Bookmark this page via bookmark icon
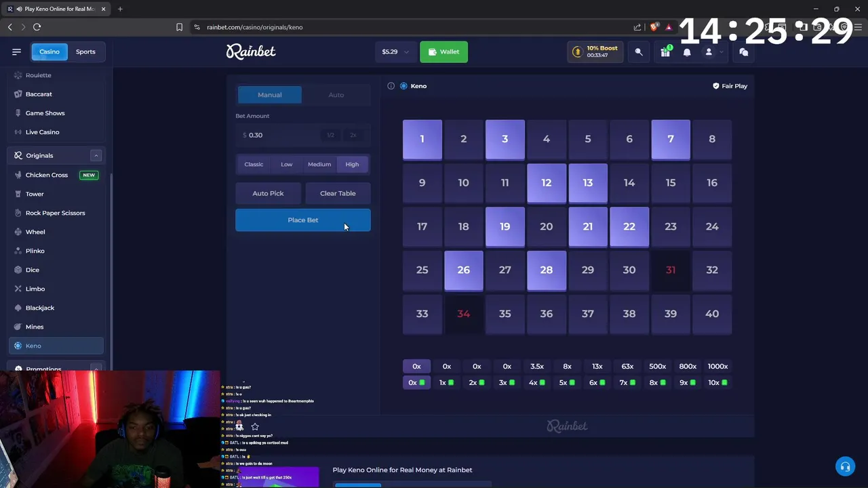Screen dimensions: 868x488 pyautogui.click(x=179, y=27)
